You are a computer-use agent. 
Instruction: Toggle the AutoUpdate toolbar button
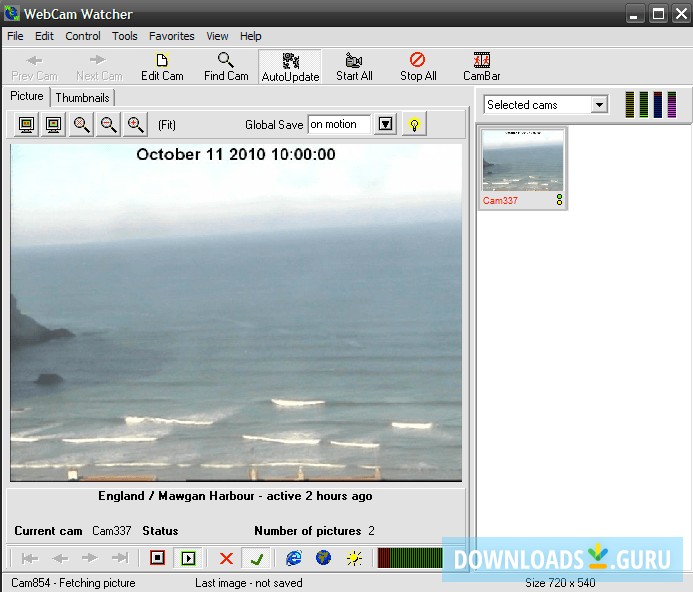click(290, 67)
